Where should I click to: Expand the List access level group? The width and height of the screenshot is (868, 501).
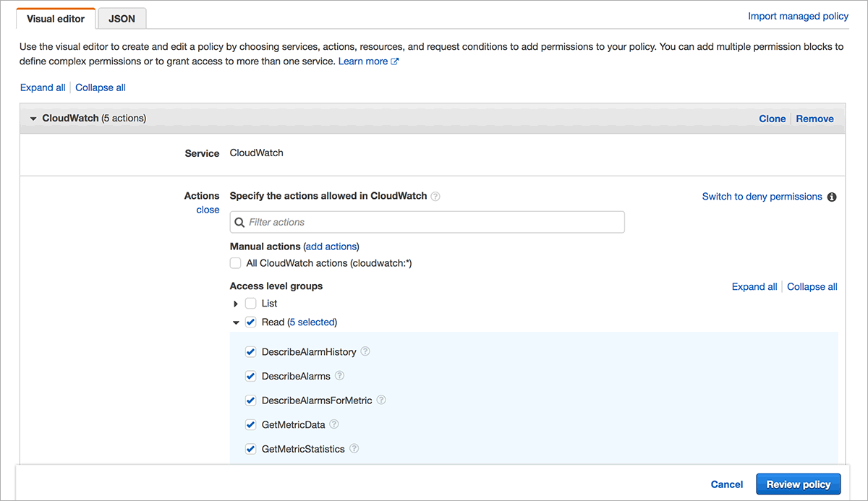(x=236, y=304)
